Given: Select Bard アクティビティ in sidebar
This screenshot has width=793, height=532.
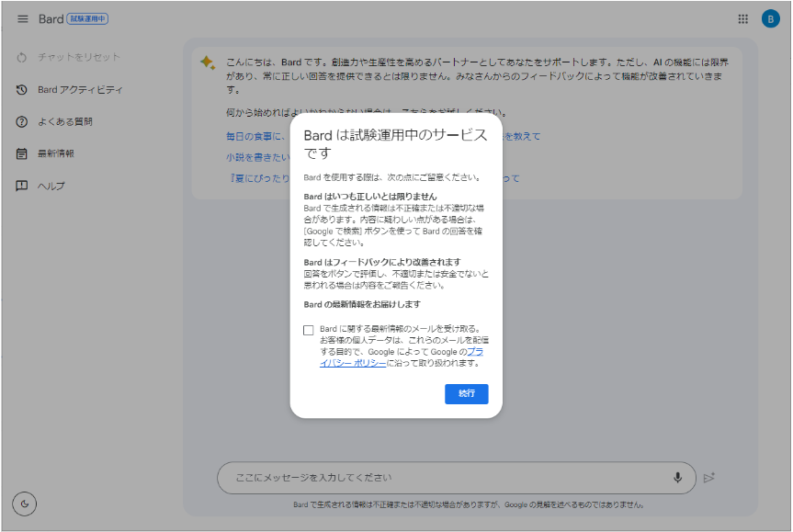Looking at the screenshot, I should click(x=80, y=89).
